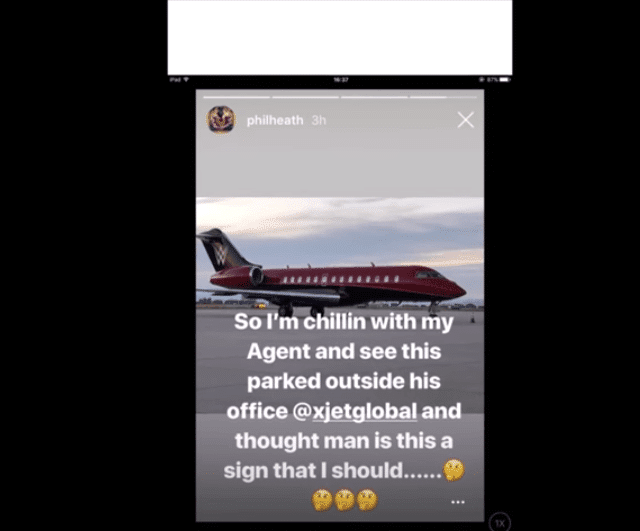Viewport: 640px width, 531px height.
Task: Click the white banner area at top
Action: (340, 37)
